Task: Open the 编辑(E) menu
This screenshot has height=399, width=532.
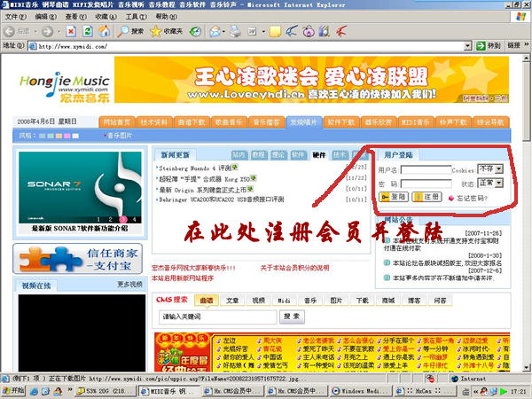Action: 46,17
